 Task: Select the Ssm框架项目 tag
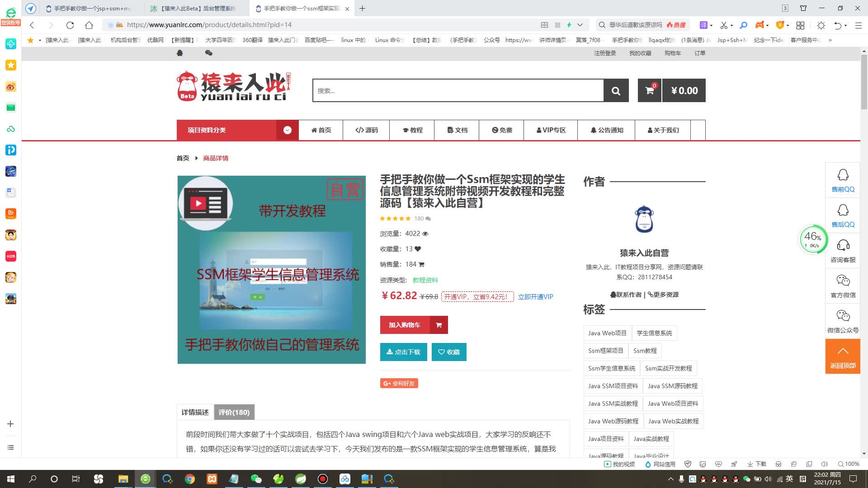pos(605,351)
